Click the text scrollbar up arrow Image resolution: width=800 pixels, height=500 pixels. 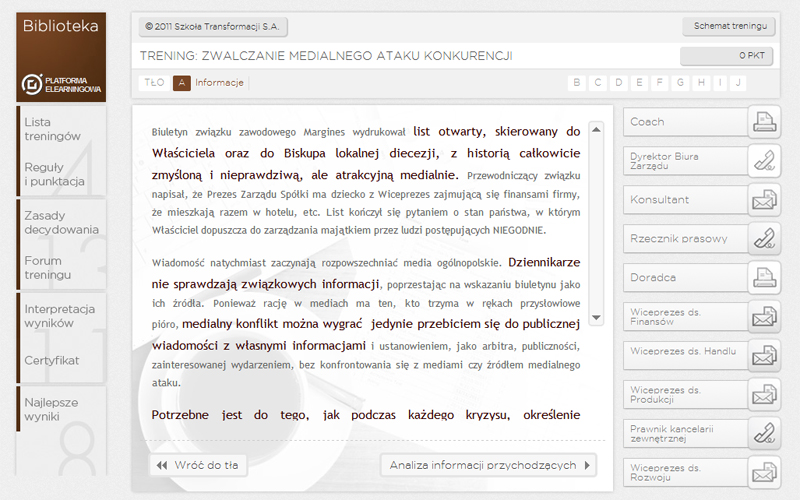click(596, 130)
